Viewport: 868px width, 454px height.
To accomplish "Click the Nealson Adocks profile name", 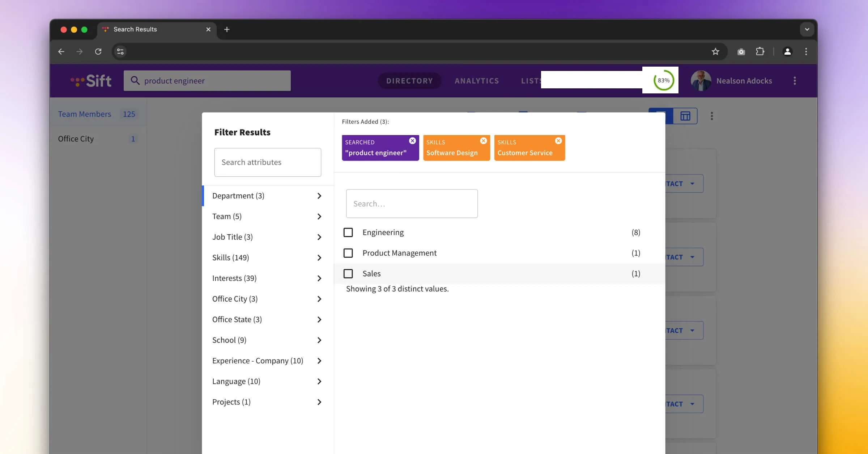I will click(x=744, y=81).
